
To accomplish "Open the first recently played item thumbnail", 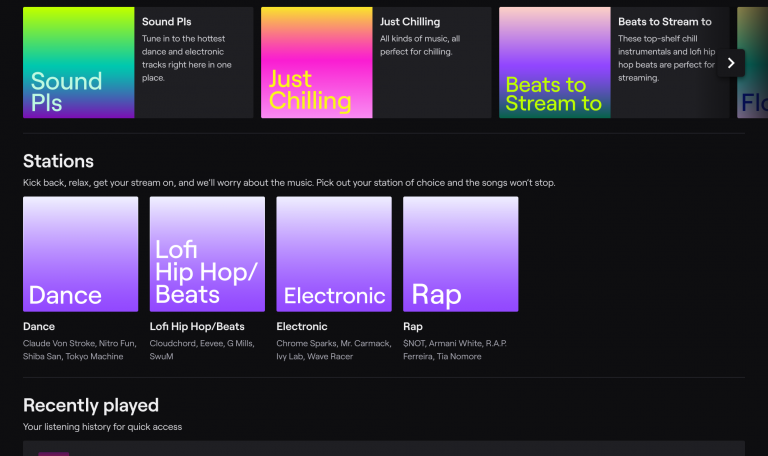I will pyautogui.click(x=54, y=453).
